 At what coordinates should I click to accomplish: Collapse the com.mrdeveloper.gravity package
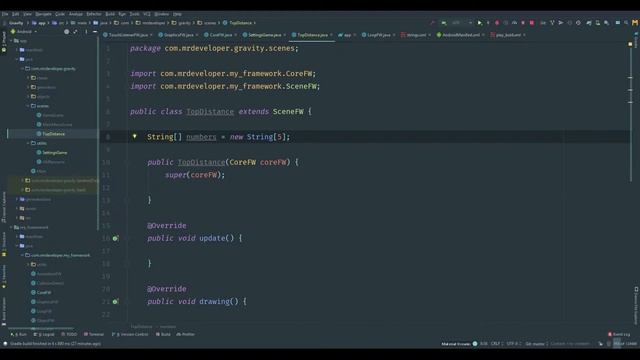[22, 69]
